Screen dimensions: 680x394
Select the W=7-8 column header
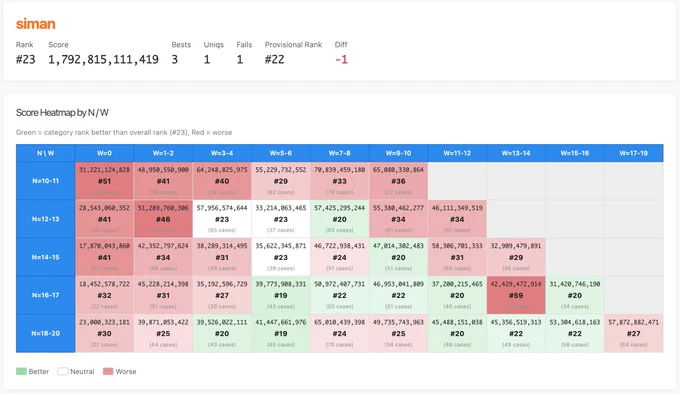click(340, 153)
